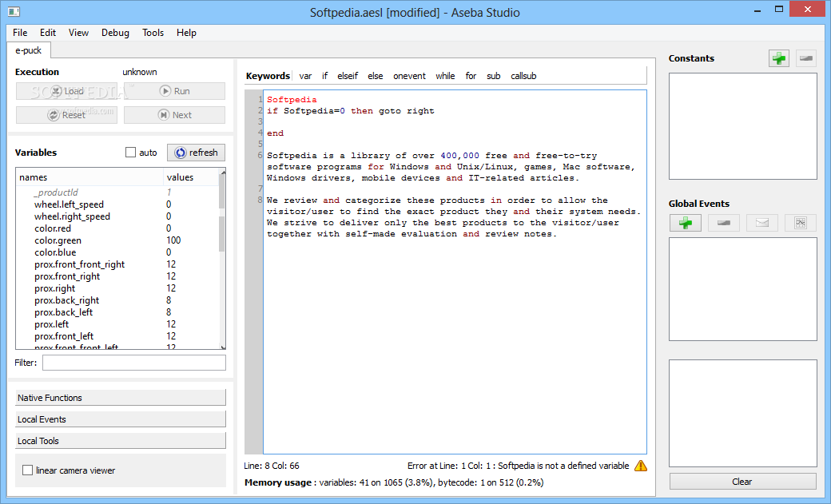Insert the if keyword
831x504 pixels.
coord(324,76)
